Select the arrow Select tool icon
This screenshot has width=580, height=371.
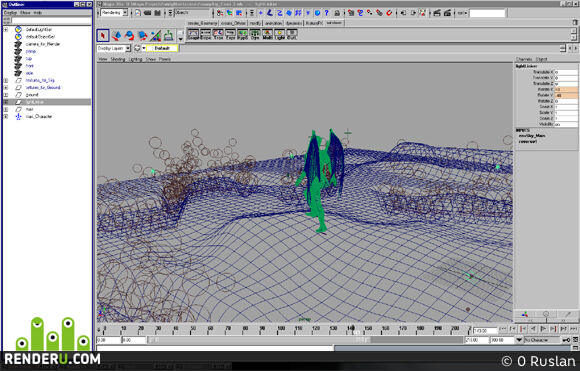click(102, 36)
